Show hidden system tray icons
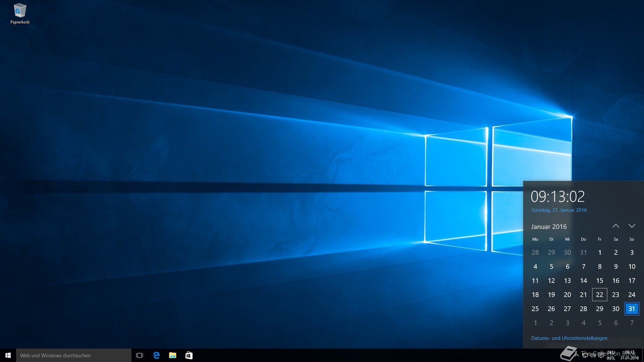This screenshot has height=362, width=644. click(577, 355)
